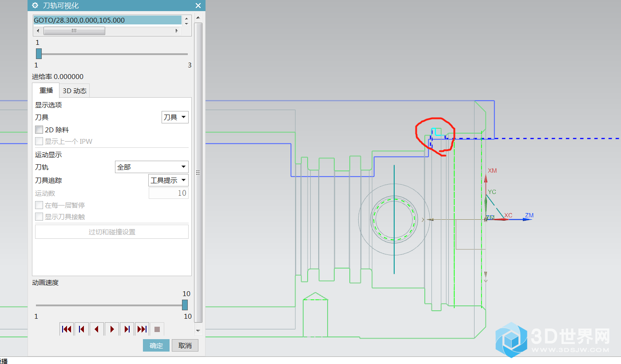
Task: Close the 刀轨可视化 dialog
Action: (198, 6)
